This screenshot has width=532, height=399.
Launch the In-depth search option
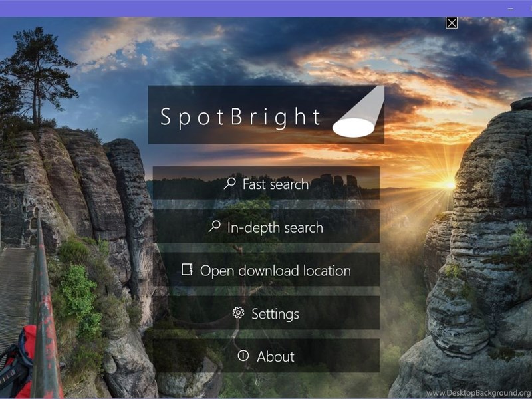click(267, 226)
